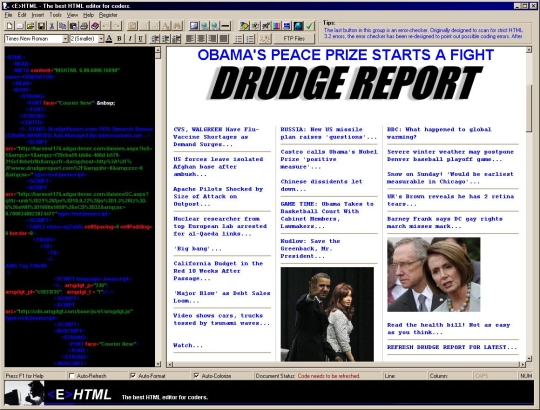Open the 'Kudlow: Save the Greenback' link
Screen dimensions: 540x410
pyautogui.click(x=310, y=249)
